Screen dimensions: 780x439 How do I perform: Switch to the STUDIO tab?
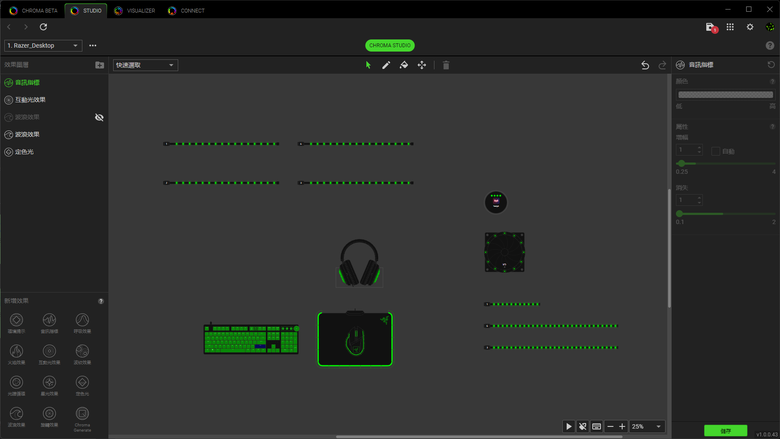(x=86, y=10)
